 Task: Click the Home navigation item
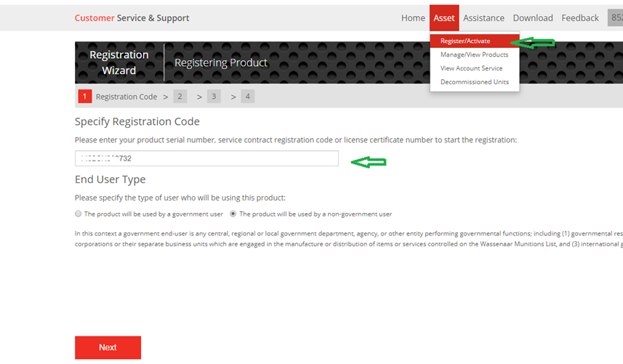click(x=413, y=18)
